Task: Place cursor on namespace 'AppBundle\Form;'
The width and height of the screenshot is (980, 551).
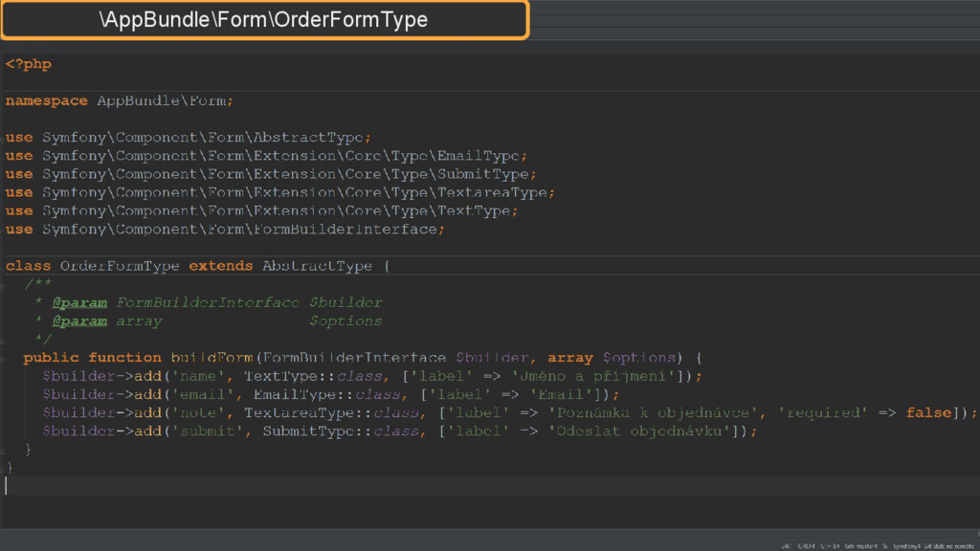Action: 165,100
